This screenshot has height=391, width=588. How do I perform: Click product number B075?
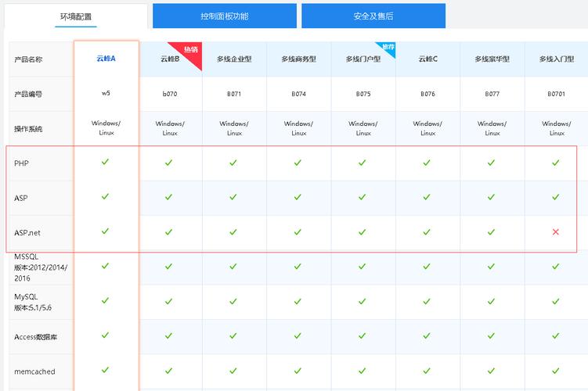pos(363,94)
